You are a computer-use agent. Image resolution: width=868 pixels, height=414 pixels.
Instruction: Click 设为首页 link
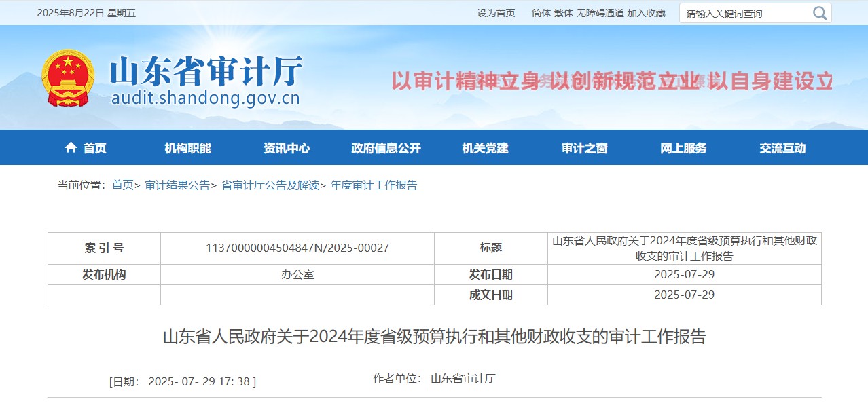pos(496,13)
